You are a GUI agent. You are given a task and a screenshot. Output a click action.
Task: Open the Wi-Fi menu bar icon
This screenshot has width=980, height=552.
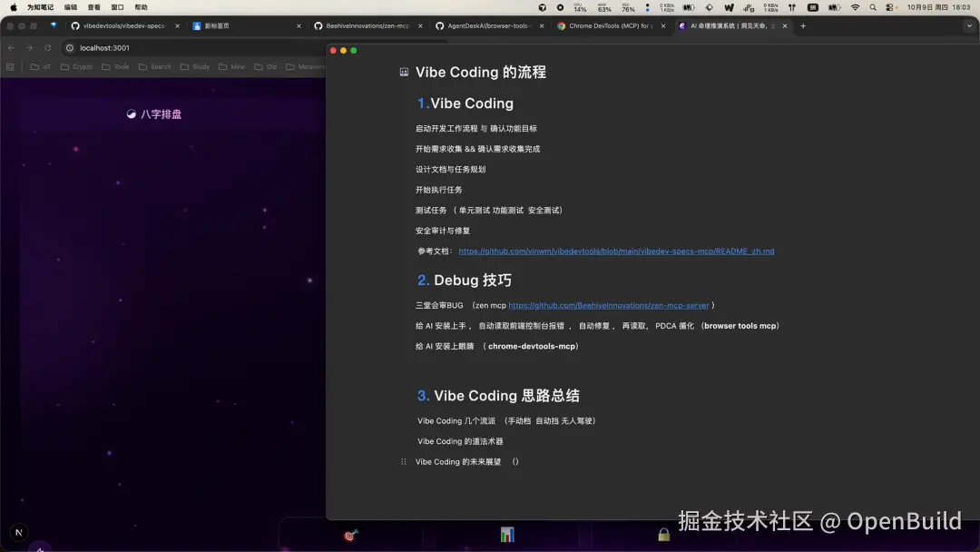click(x=855, y=7)
